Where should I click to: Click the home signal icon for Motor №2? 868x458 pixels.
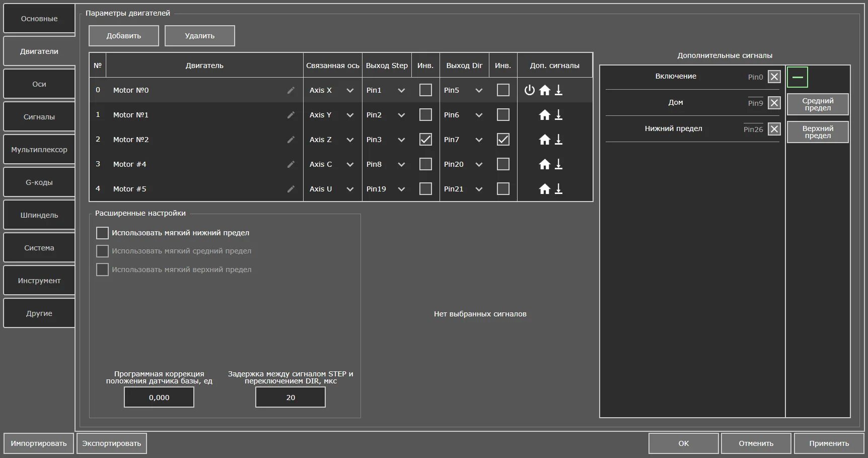click(545, 140)
